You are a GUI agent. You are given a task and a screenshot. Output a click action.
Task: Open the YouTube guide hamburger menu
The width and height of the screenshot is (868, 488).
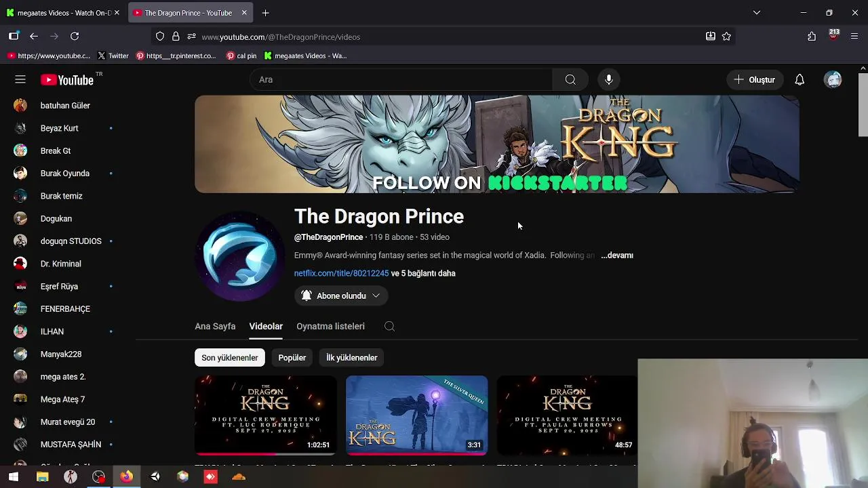tap(20, 79)
